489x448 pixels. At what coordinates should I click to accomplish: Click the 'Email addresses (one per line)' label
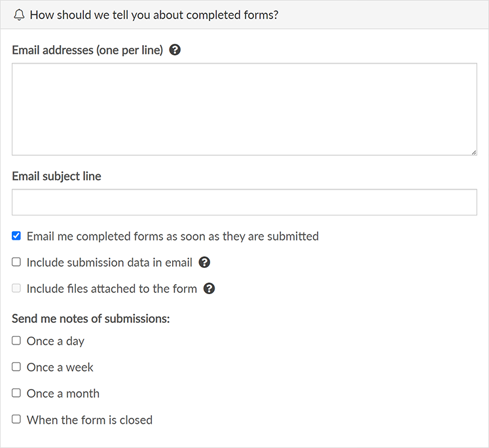click(87, 50)
